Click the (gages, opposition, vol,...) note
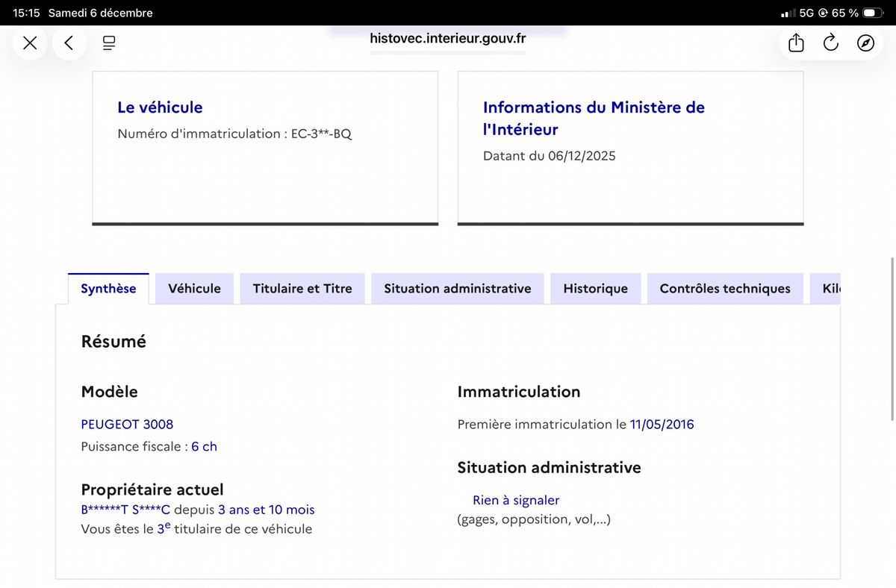896x588 pixels. click(x=534, y=519)
